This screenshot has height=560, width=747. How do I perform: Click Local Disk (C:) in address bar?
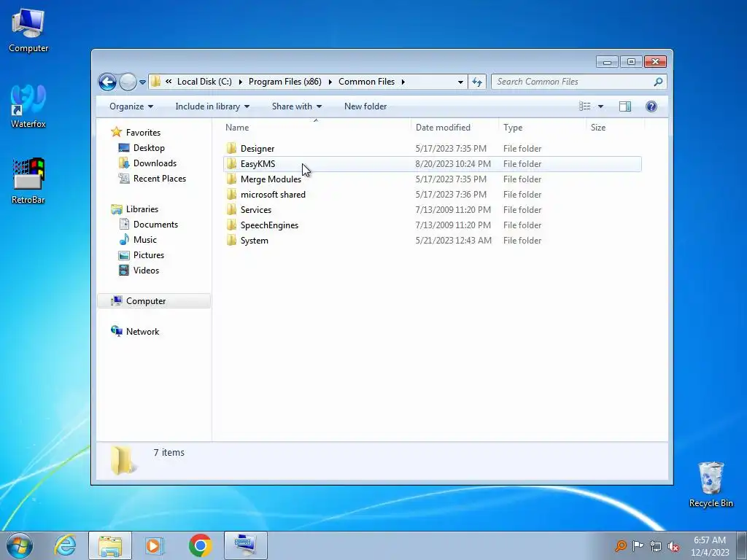pos(204,82)
